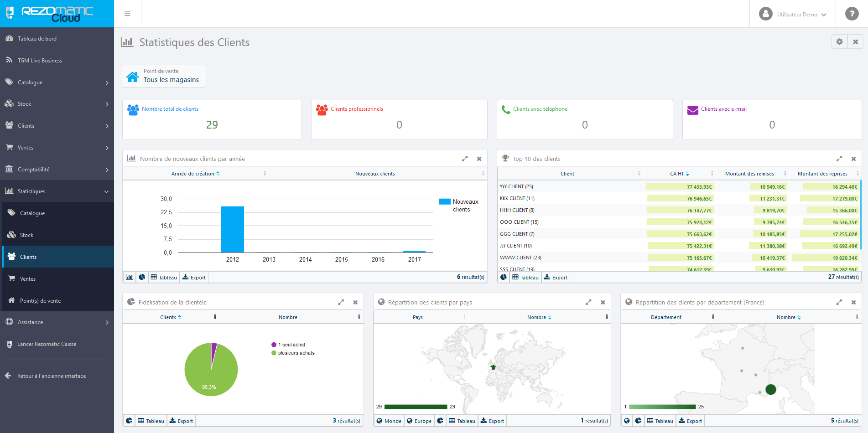Select the Europe map view
This screenshot has width=868, height=433.
pyautogui.click(x=419, y=421)
